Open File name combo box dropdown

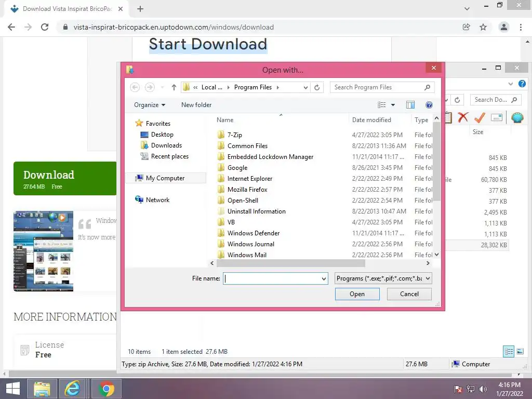[x=324, y=278]
